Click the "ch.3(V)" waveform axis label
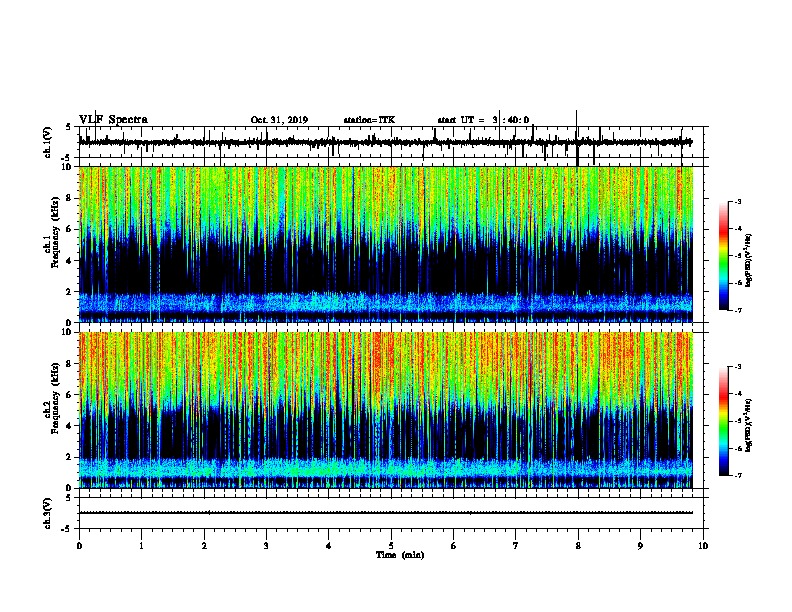The height and width of the screenshot is (612, 792). (x=48, y=513)
